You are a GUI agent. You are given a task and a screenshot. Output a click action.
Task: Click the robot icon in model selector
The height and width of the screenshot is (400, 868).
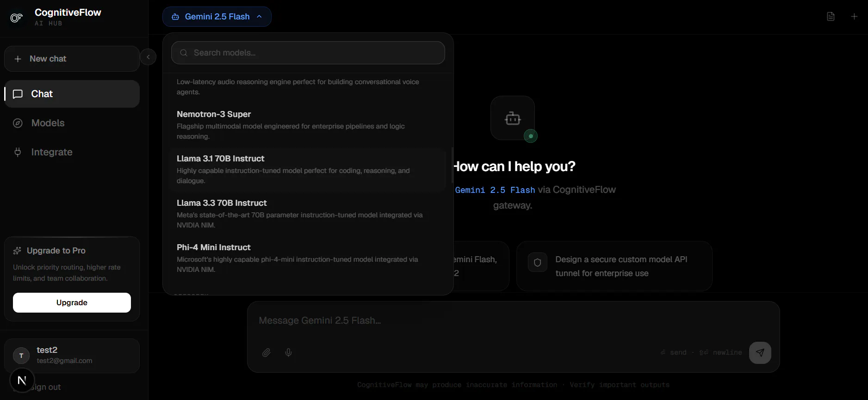click(x=175, y=17)
